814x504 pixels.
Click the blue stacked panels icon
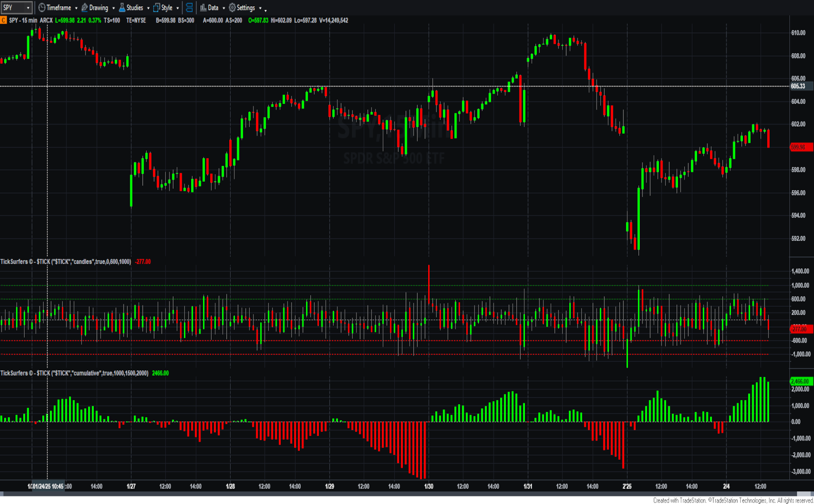189,8
